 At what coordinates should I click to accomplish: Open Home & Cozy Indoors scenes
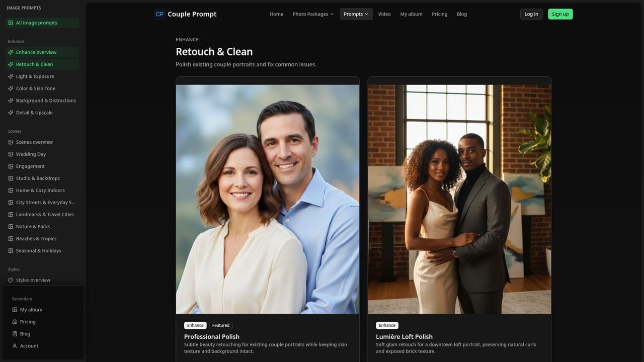(x=42, y=191)
